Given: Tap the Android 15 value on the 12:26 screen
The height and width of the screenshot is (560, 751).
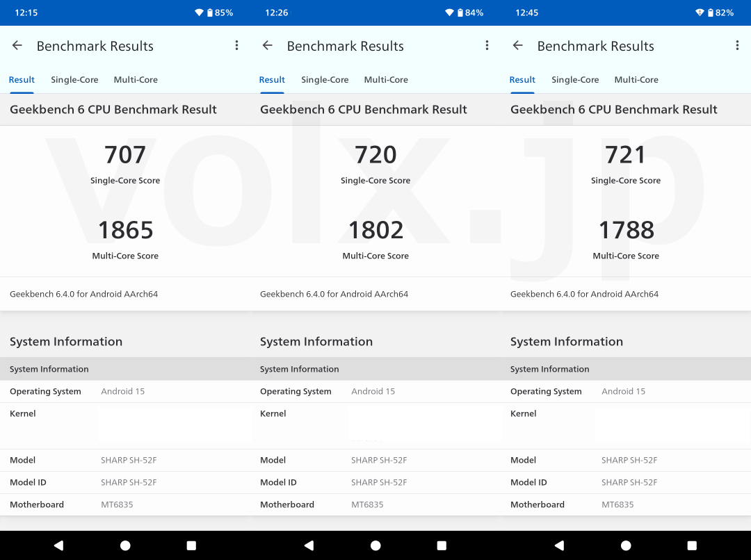Looking at the screenshot, I should click(x=373, y=391).
